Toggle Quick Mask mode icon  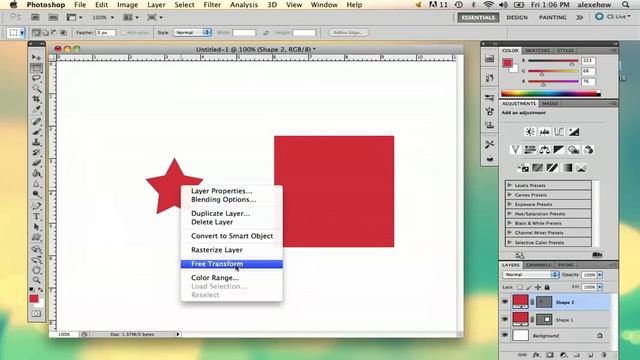36,314
